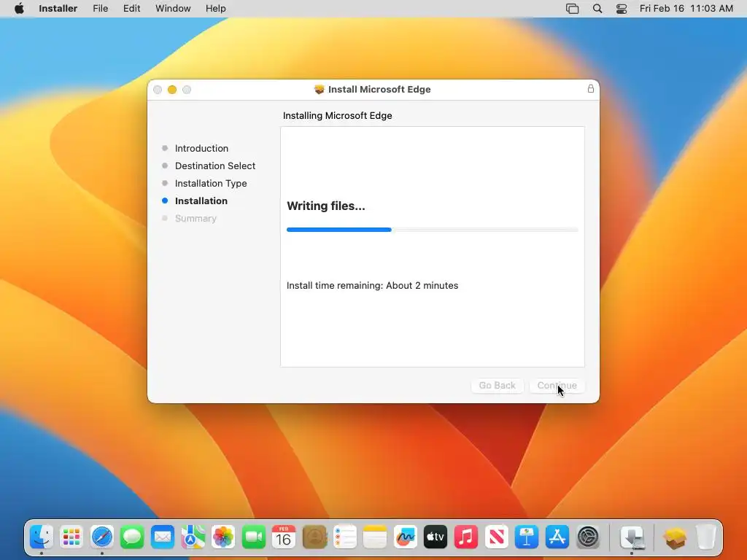747x560 pixels.
Task: Click the 'Installing Microsoft Edge' heading
Action: tap(337, 116)
